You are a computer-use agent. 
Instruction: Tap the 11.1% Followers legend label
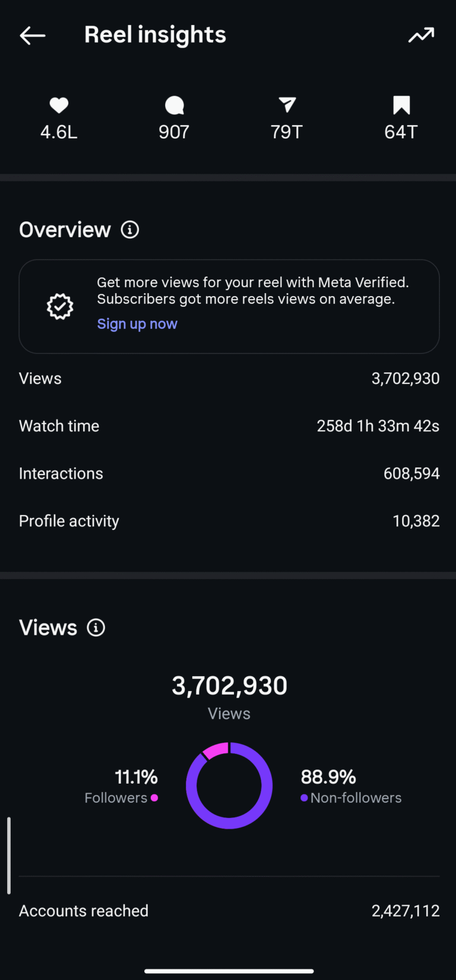coord(122,787)
